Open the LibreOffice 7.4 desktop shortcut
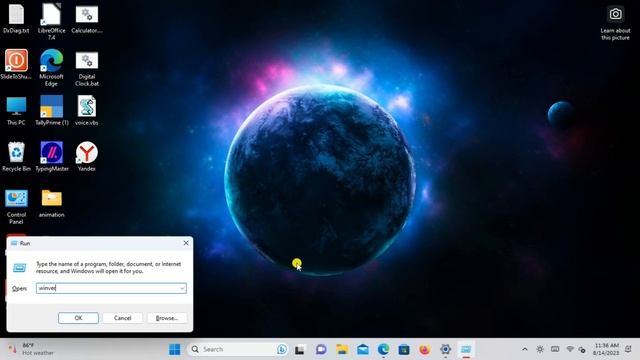This screenshot has height=360, width=640. pos(51,22)
